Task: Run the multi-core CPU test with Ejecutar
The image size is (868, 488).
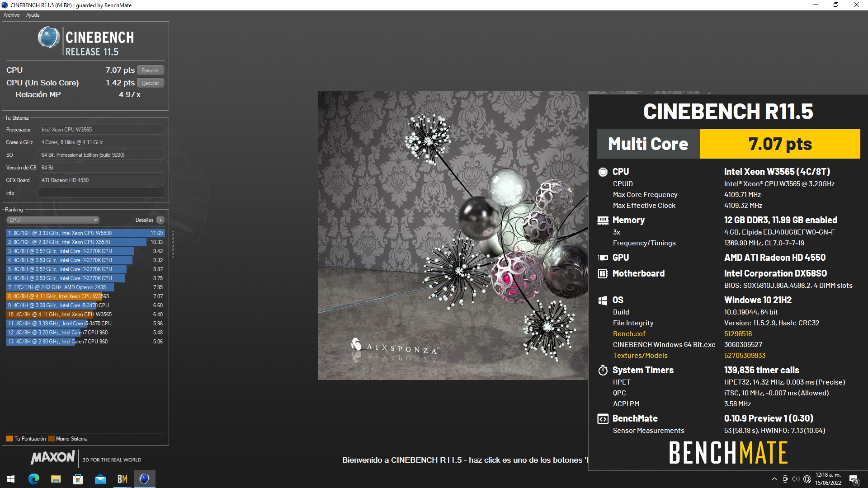Action: click(151, 70)
